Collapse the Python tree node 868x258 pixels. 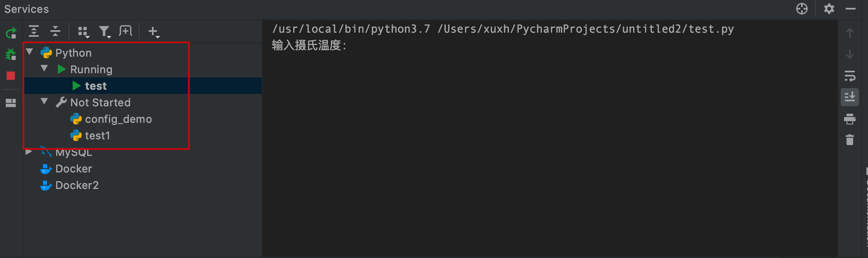(x=29, y=52)
